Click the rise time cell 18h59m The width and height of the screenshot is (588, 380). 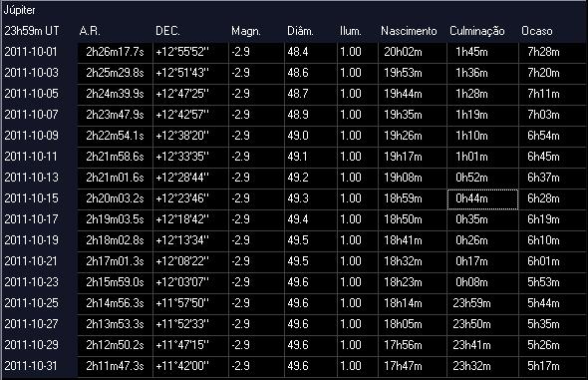[x=413, y=198]
